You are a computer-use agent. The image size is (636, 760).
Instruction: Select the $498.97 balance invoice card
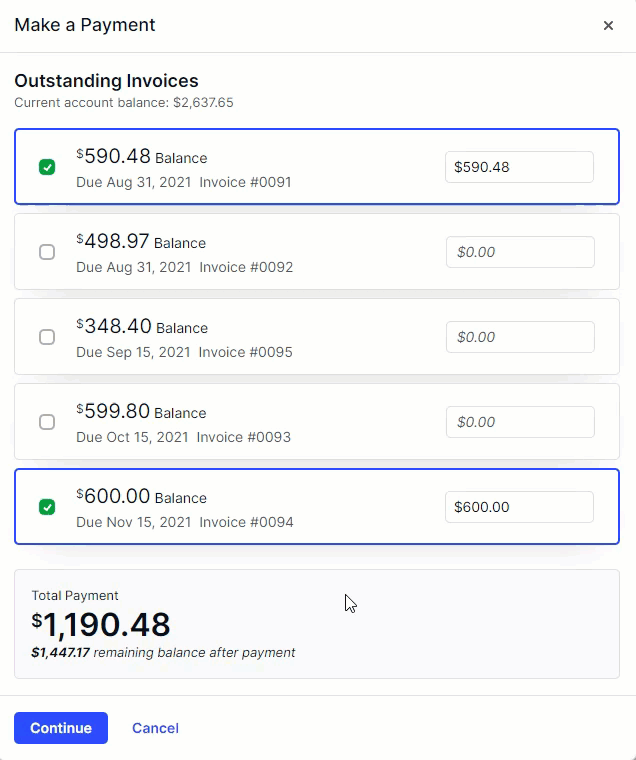coord(317,252)
